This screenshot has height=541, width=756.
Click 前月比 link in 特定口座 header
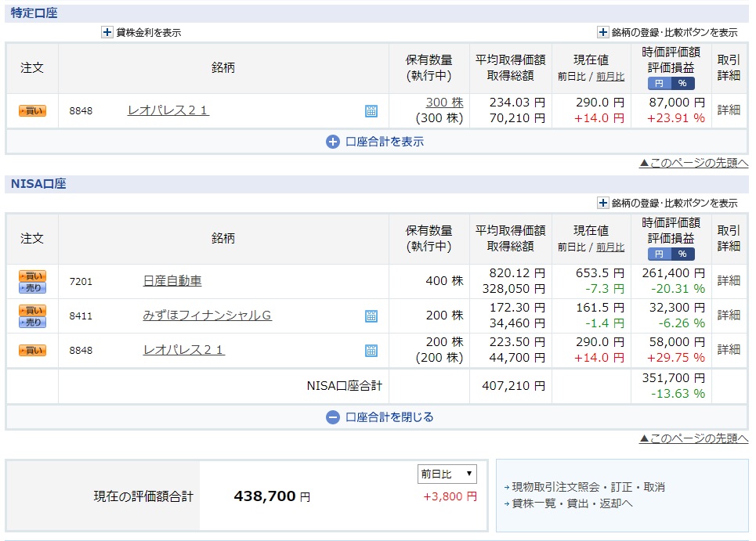pos(610,77)
